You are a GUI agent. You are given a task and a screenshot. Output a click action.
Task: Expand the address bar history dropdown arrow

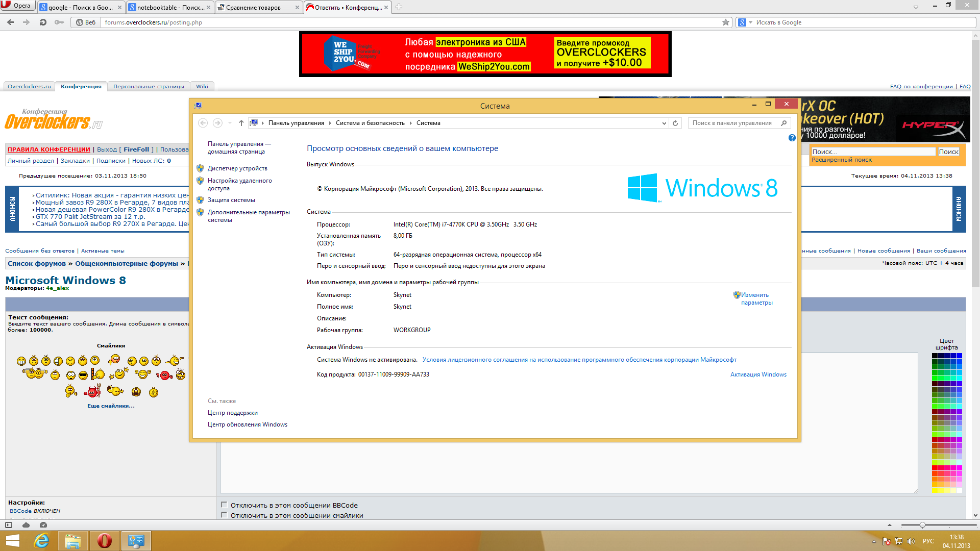[664, 123]
